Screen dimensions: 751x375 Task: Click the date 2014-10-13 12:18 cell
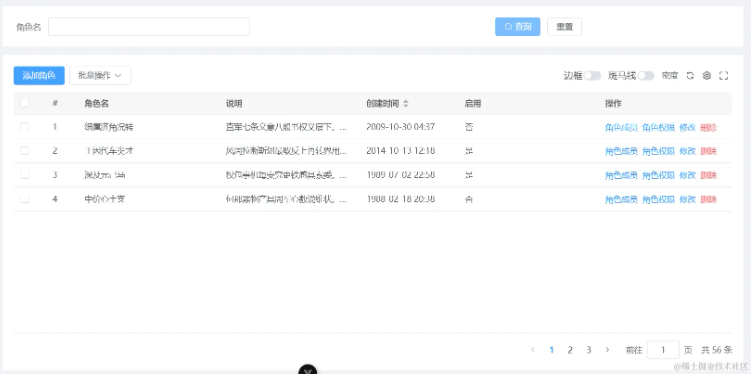point(400,151)
